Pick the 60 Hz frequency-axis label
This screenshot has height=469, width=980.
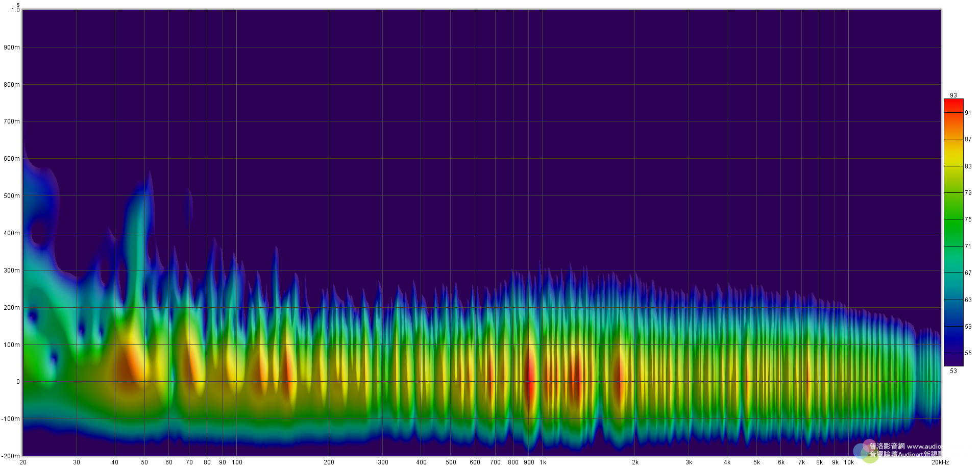coord(169,462)
